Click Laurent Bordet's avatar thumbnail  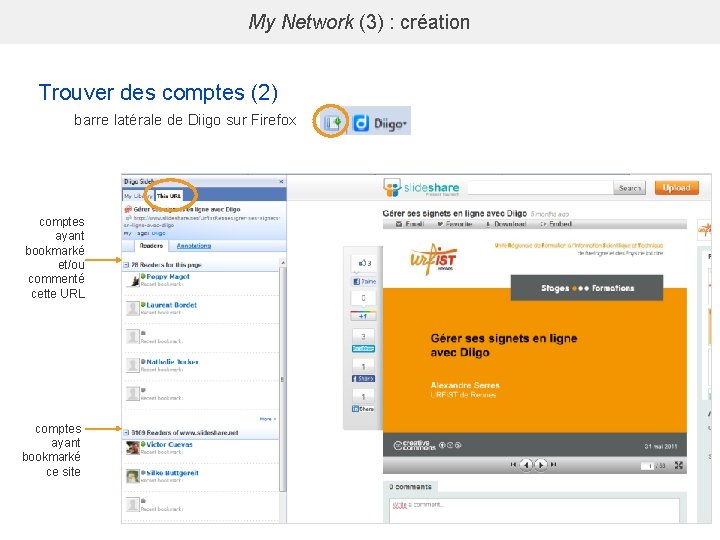[x=133, y=309]
